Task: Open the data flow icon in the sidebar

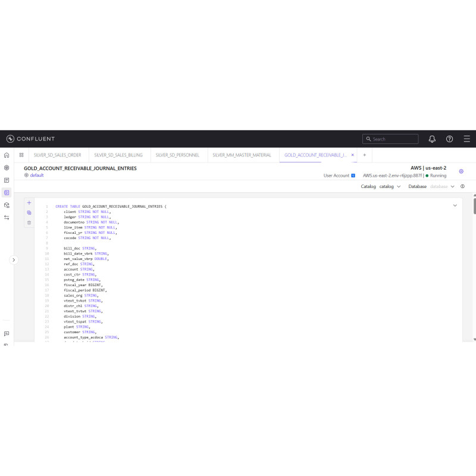Action: 7,218
